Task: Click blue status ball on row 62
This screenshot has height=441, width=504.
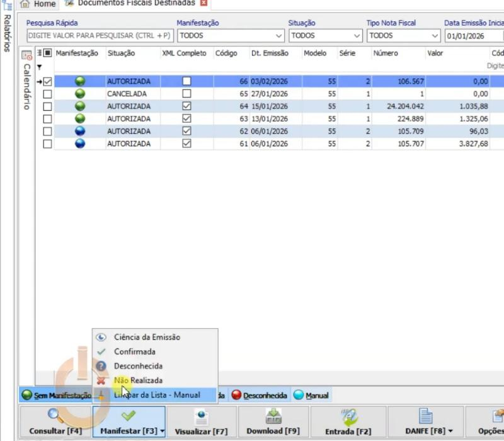Action: click(80, 131)
